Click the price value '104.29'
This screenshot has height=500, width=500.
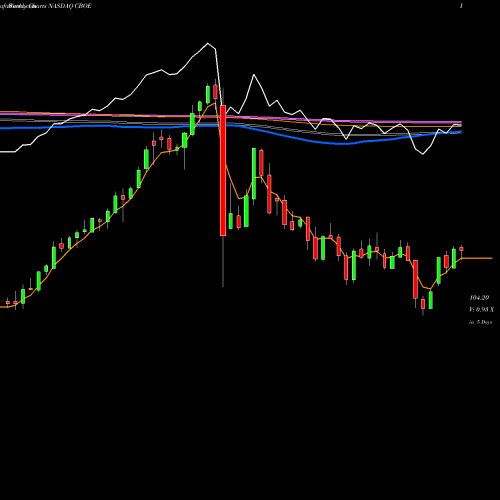pyautogui.click(x=479, y=298)
